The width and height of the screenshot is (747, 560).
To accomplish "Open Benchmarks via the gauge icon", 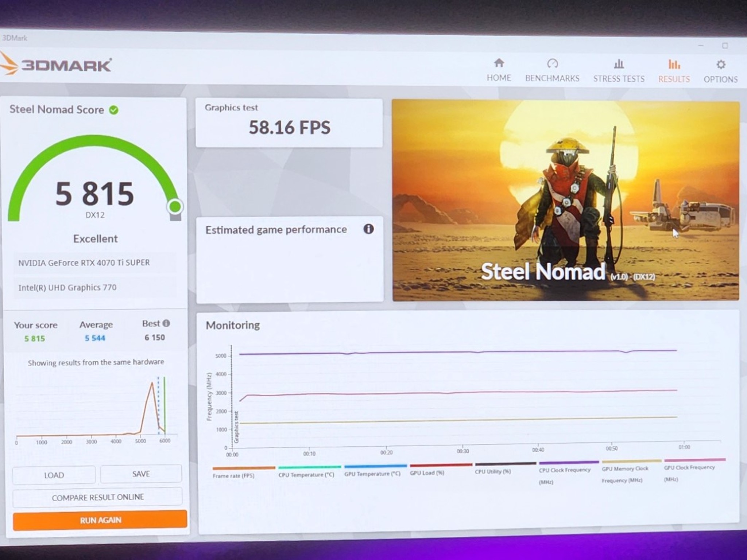I will pos(552,64).
